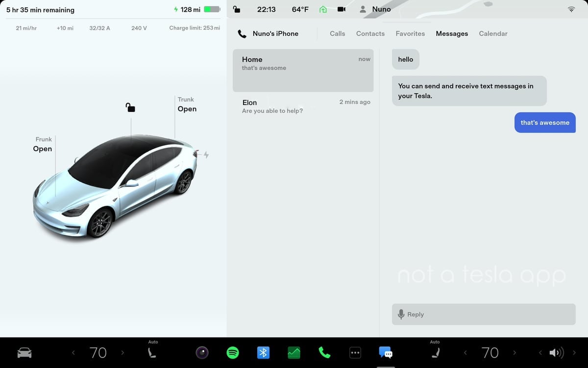Tap the unlock icon above the car
The image size is (588, 368).
point(130,107)
